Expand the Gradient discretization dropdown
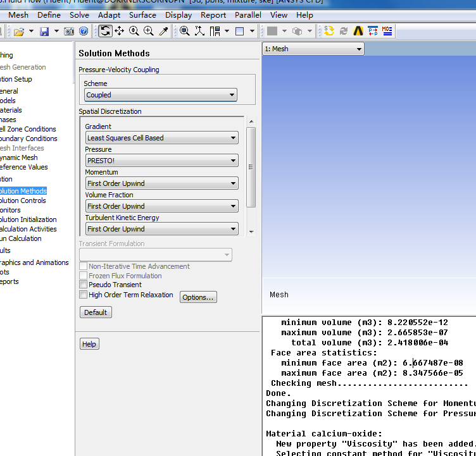 [x=162, y=138]
